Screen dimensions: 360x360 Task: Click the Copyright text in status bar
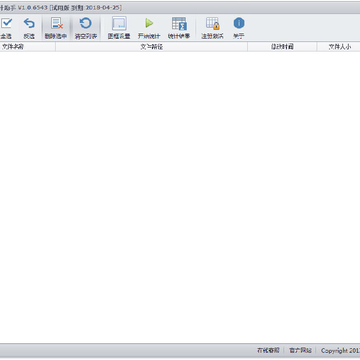pyautogui.click(x=340, y=351)
